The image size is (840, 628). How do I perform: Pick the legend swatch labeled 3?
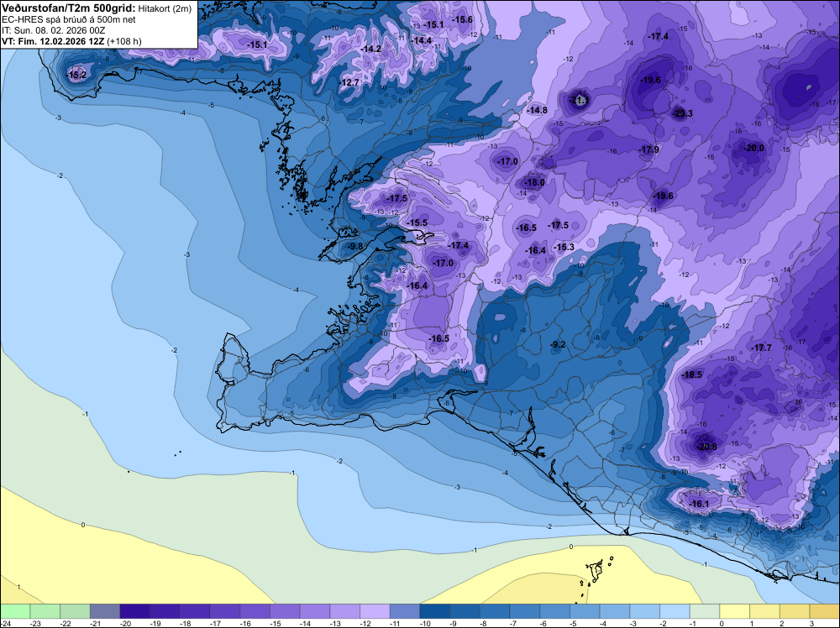tap(825, 611)
